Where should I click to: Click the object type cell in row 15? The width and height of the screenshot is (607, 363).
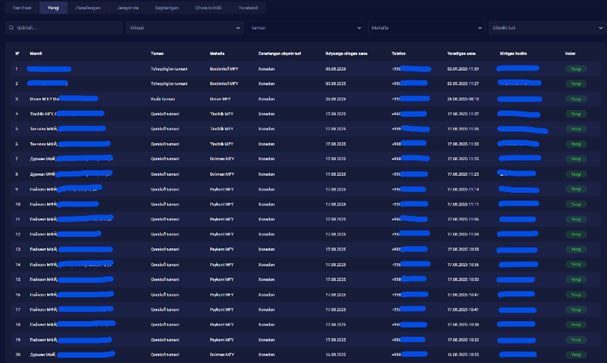pos(267,279)
